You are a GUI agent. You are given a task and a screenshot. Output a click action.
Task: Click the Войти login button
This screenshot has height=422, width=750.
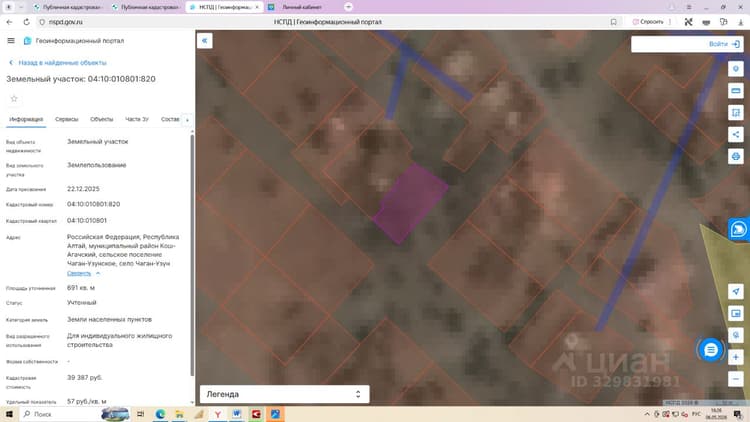tap(724, 44)
